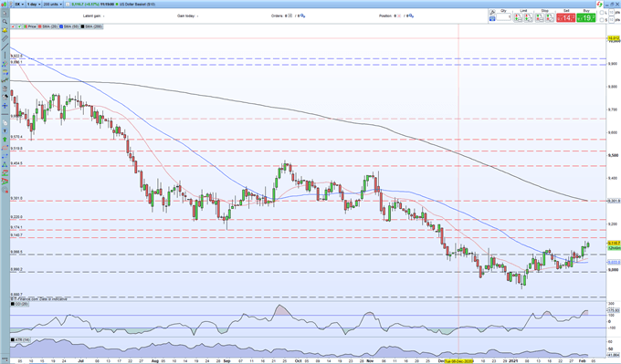The width and height of the screenshot is (621, 364).
Task: Click the SMA (50) indicator tab
Action: tap(69, 26)
